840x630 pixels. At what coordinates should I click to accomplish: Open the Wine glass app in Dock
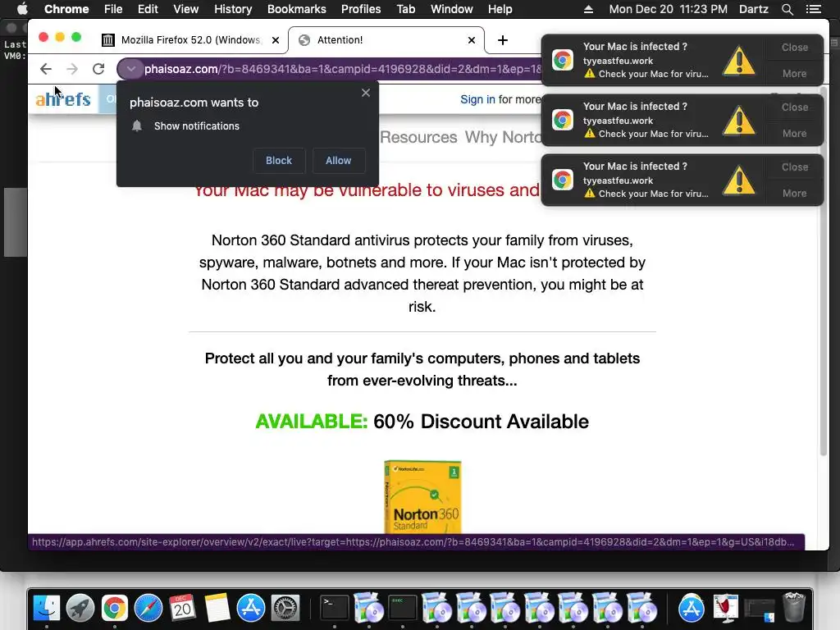(725, 608)
